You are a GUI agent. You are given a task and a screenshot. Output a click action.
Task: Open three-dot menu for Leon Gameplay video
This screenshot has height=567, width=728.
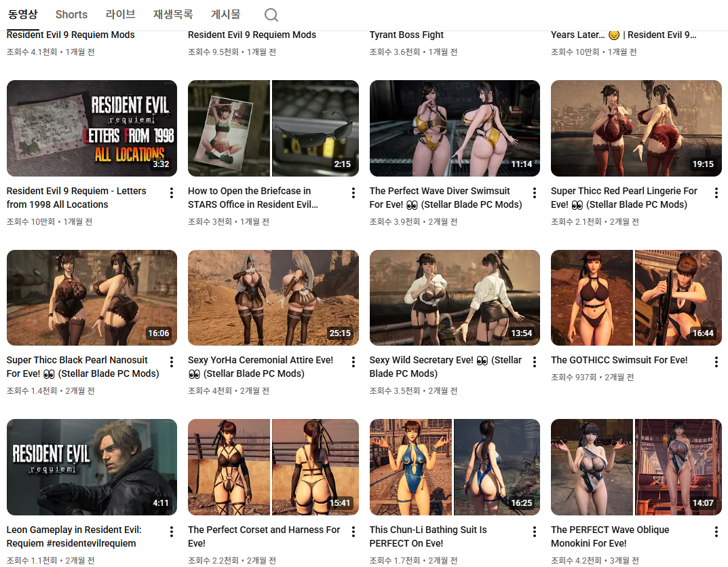(172, 532)
